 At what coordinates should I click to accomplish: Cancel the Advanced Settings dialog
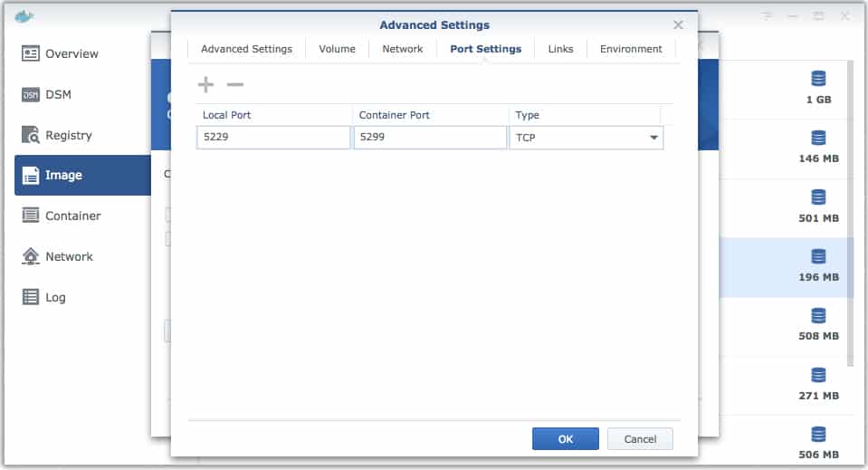click(640, 439)
